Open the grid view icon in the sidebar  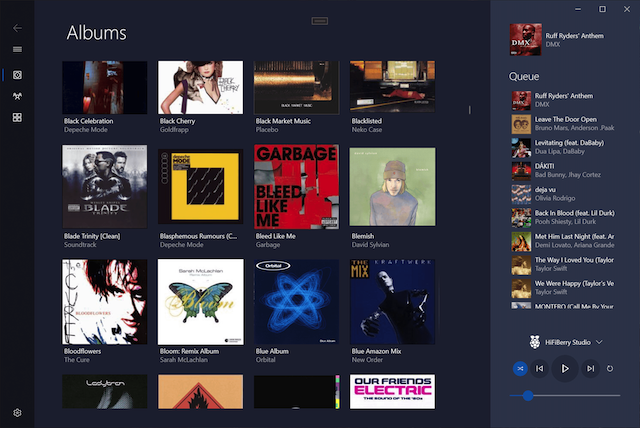(x=17, y=118)
